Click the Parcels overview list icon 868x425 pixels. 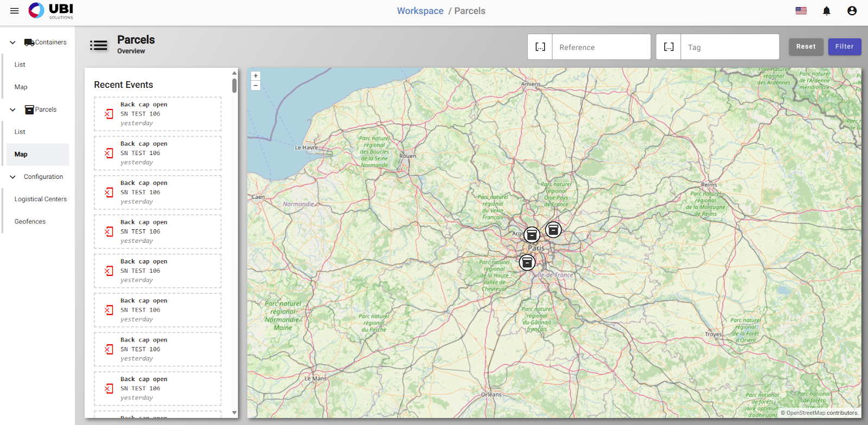(x=99, y=46)
